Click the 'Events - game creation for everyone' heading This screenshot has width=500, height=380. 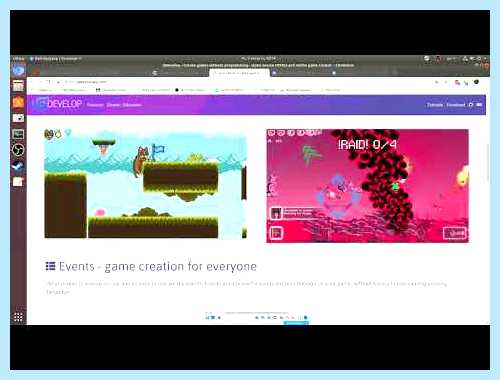pyautogui.click(x=158, y=266)
